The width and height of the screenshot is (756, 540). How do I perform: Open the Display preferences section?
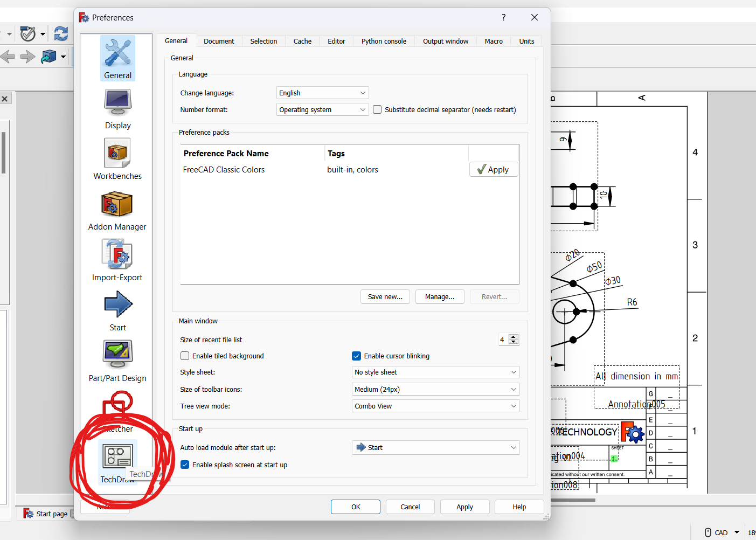click(x=117, y=108)
